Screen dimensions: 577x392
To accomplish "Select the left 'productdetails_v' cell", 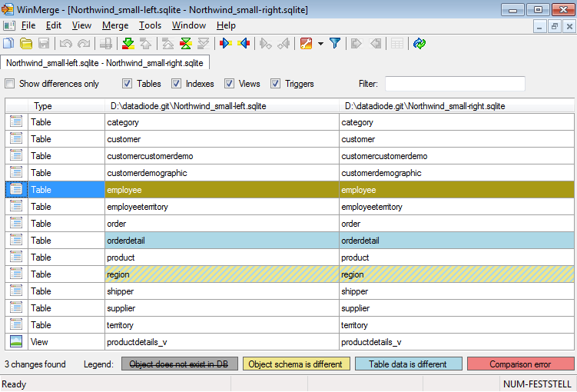I will pos(222,342).
